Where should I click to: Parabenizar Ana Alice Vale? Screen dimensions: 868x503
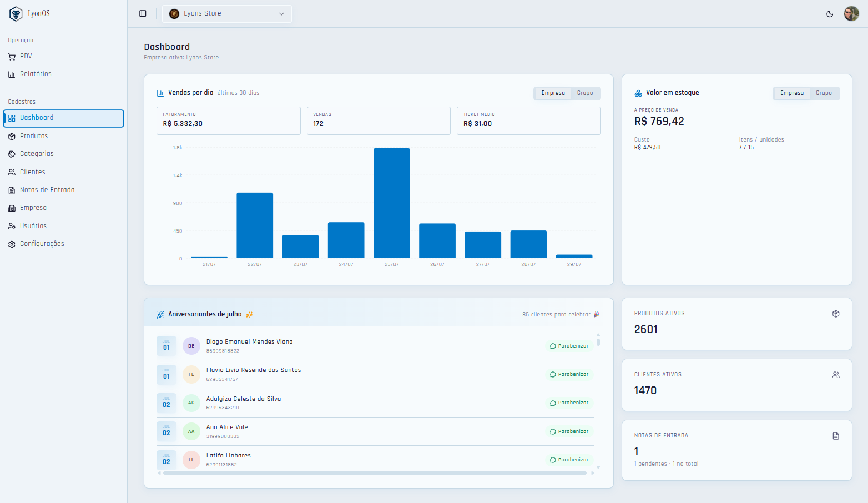point(569,431)
